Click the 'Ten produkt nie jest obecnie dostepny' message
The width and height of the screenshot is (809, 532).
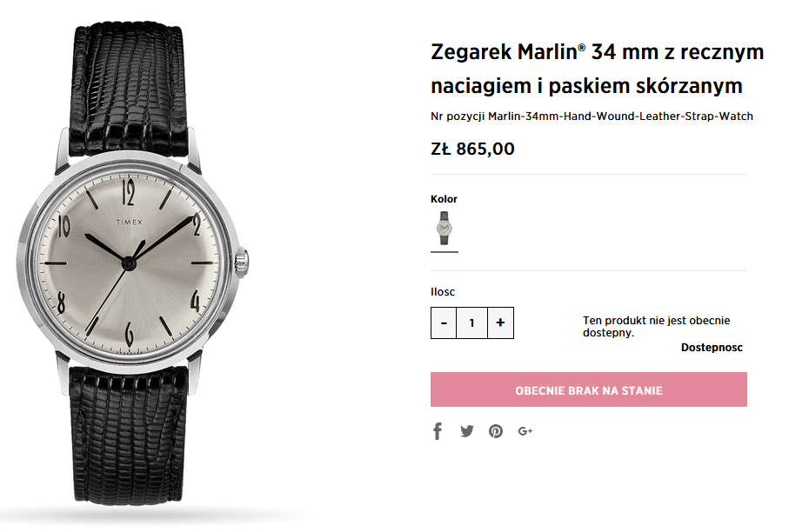click(656, 326)
